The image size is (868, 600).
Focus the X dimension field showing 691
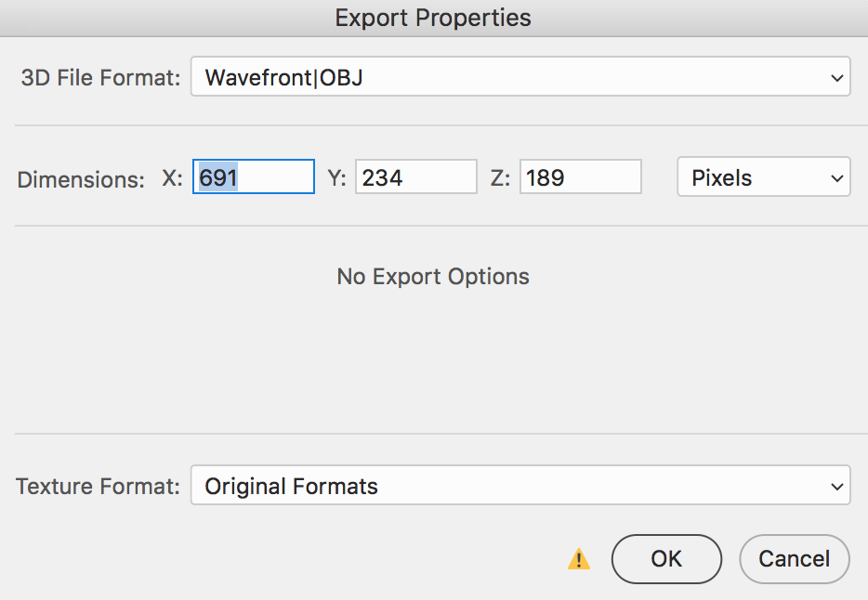[x=254, y=177]
